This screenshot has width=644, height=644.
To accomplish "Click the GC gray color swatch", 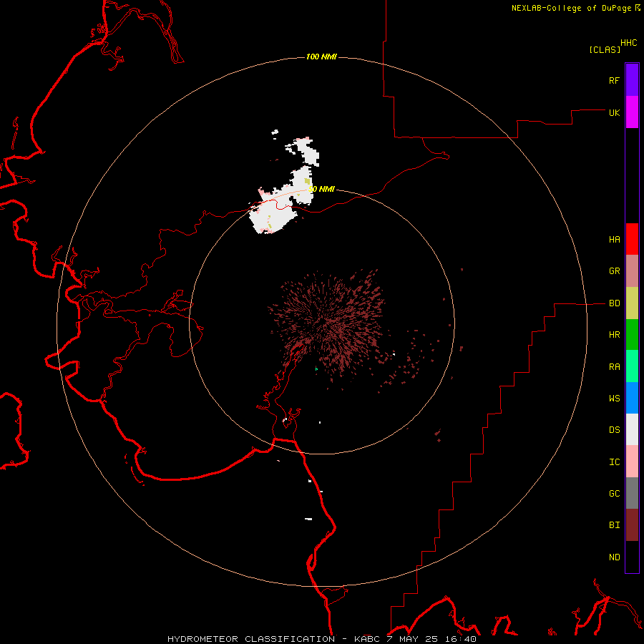I will pos(632,493).
